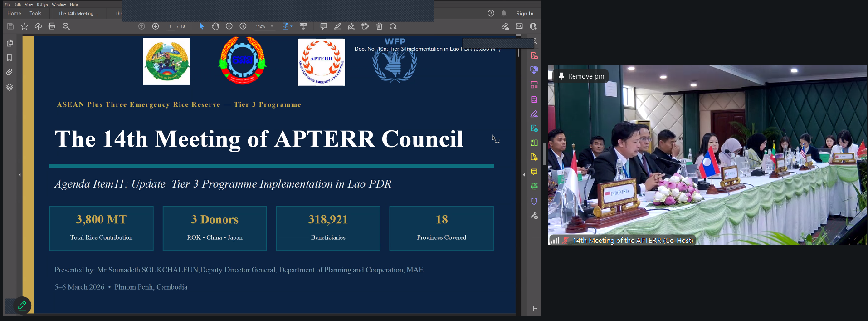
Task: Collapse the right tools pane arrow
Action: click(x=524, y=175)
